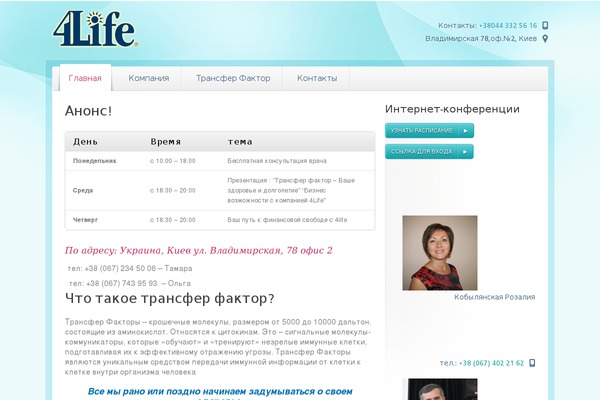The image size is (600, 400).
Task: Click the Контакты: label in header
Action: click(457, 26)
